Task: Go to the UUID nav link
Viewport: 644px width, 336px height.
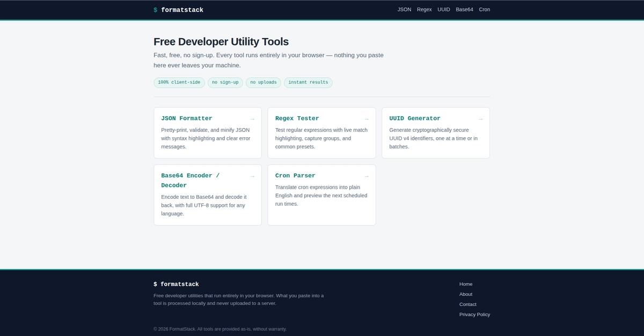Action: (x=444, y=10)
